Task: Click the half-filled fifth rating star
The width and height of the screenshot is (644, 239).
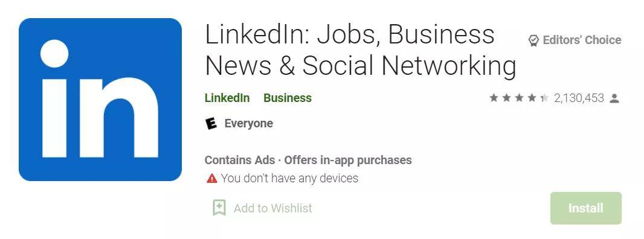Action: point(544,98)
